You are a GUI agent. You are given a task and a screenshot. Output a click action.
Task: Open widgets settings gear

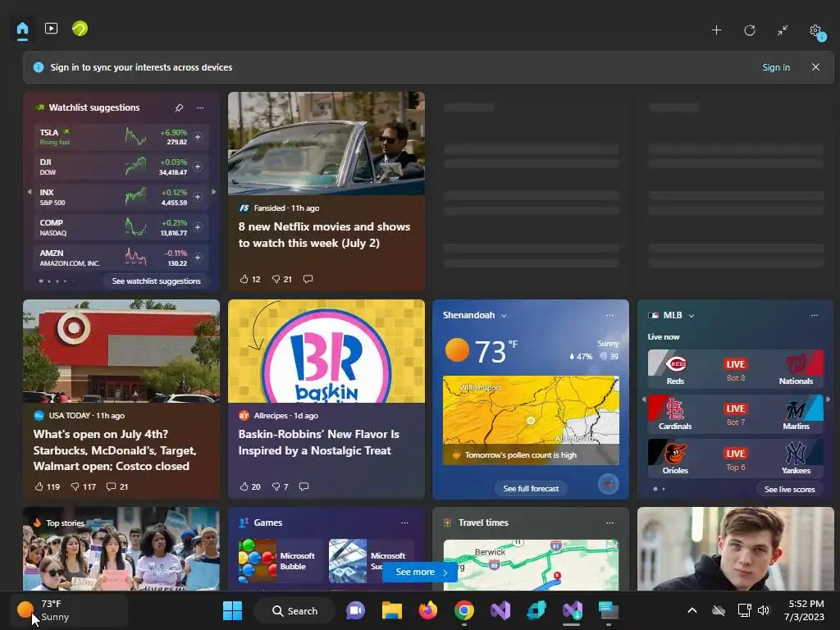click(816, 30)
